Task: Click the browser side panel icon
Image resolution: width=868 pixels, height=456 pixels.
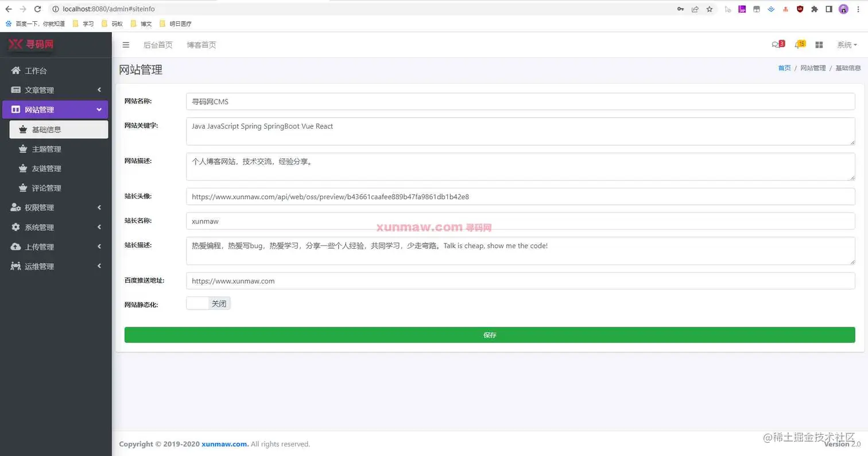Action: point(829,9)
